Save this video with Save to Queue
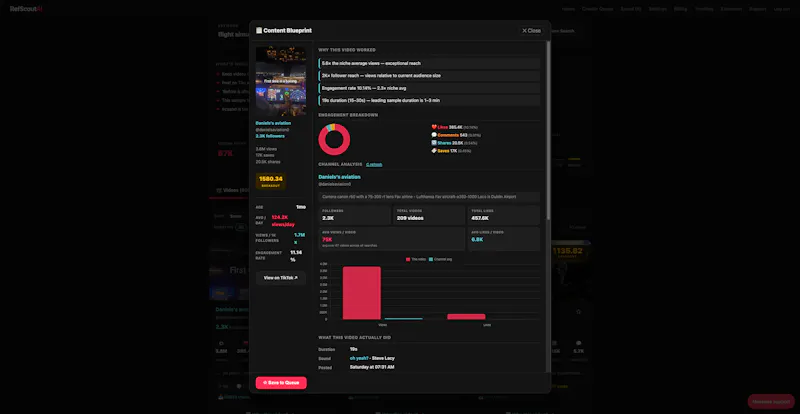 tap(281, 383)
